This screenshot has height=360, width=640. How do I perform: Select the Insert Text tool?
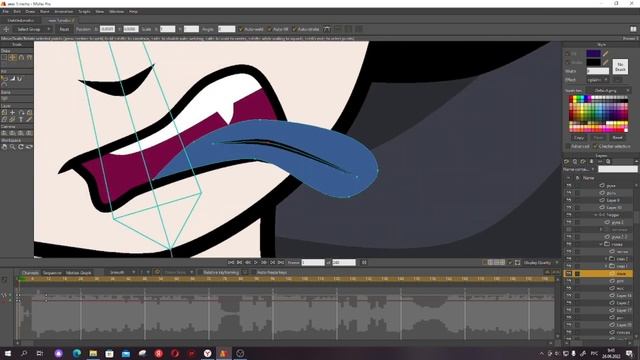[x=21, y=120]
